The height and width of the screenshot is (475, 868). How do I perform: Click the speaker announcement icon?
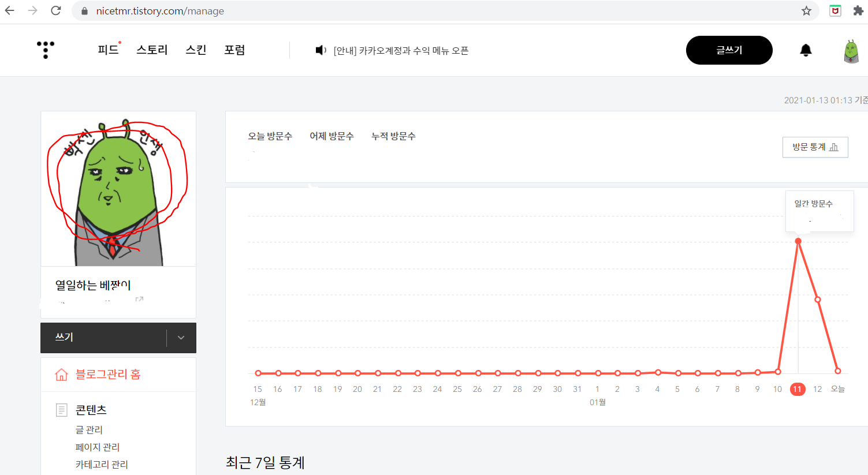click(x=321, y=50)
